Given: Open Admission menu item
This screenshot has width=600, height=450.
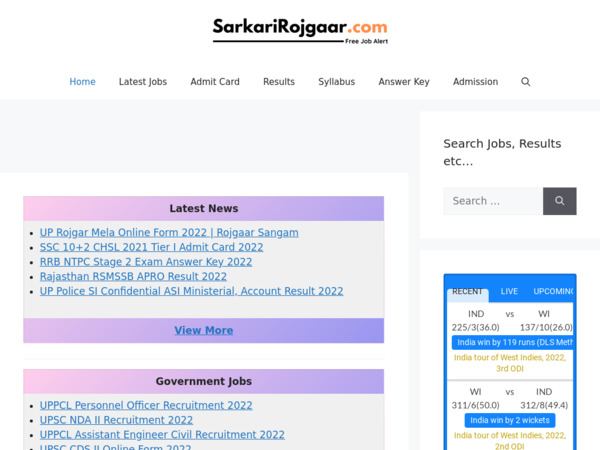Looking at the screenshot, I should 476,82.
